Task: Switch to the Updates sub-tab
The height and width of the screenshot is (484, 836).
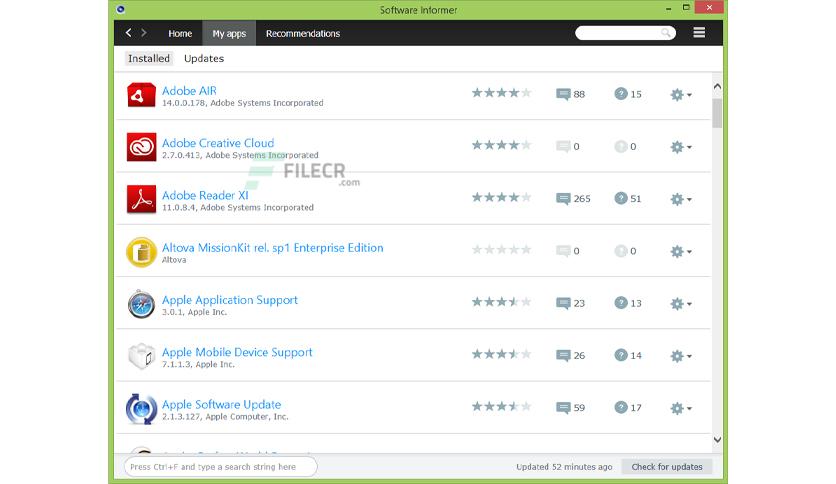Action: 204,58
